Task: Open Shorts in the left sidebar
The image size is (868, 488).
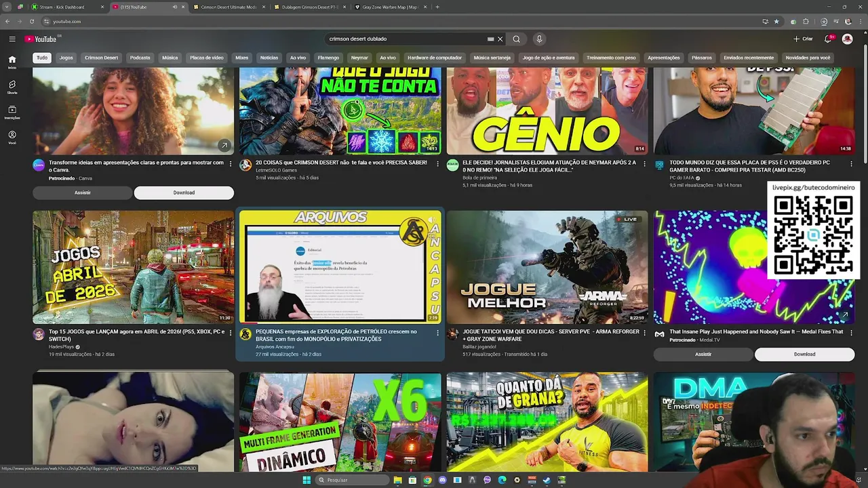Action: pyautogui.click(x=12, y=87)
